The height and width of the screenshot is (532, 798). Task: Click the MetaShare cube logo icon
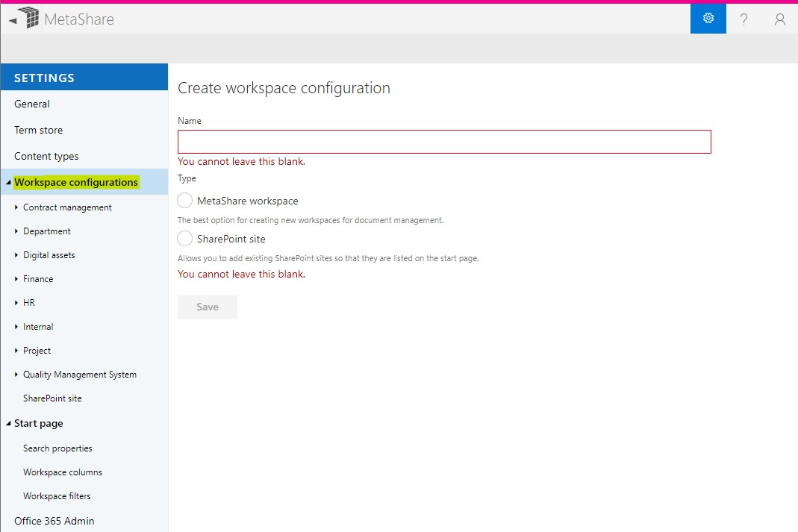pyautogui.click(x=29, y=19)
